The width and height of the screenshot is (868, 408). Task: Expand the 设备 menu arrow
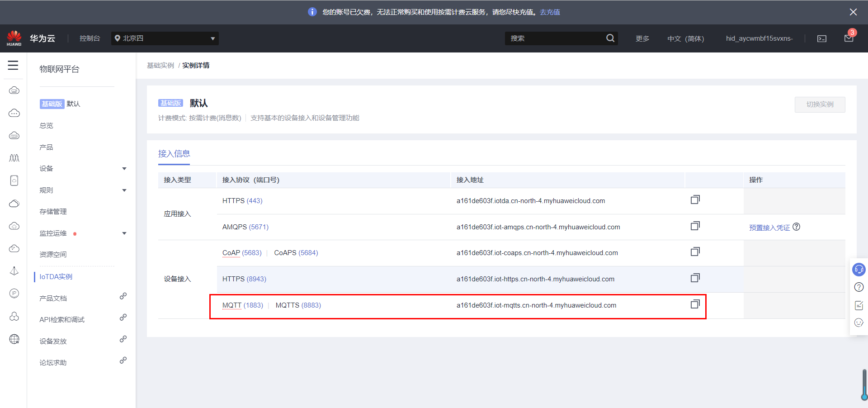click(124, 169)
